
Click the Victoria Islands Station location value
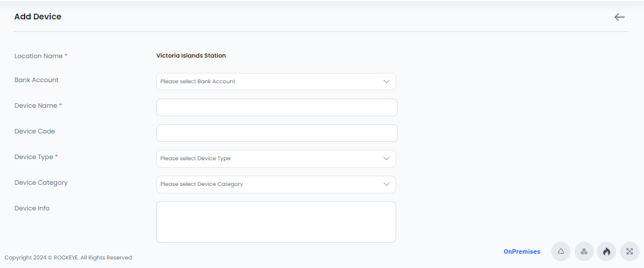coord(191,55)
